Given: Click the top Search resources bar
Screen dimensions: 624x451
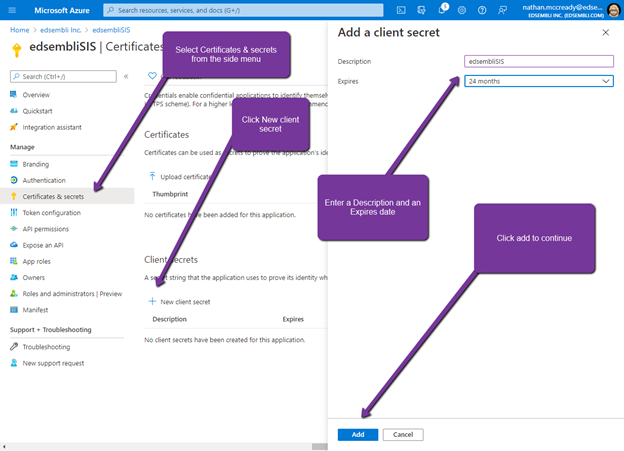Looking at the screenshot, I should click(x=243, y=10).
